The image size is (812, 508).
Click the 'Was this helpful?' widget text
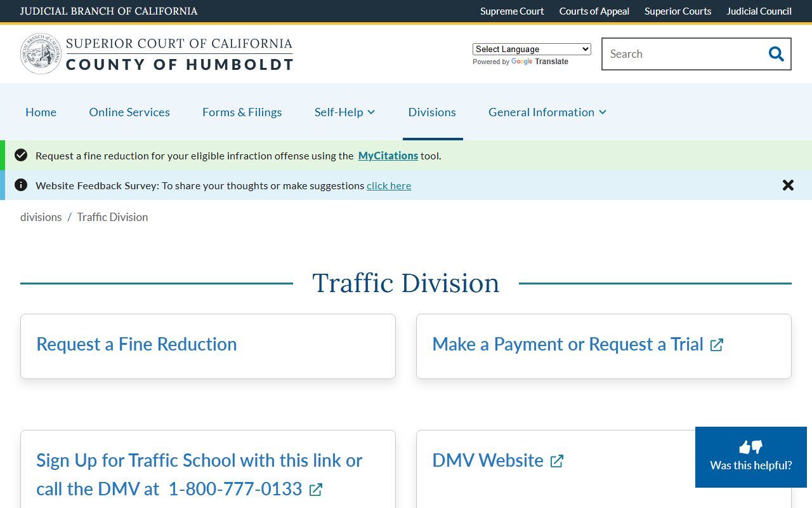[x=751, y=465]
